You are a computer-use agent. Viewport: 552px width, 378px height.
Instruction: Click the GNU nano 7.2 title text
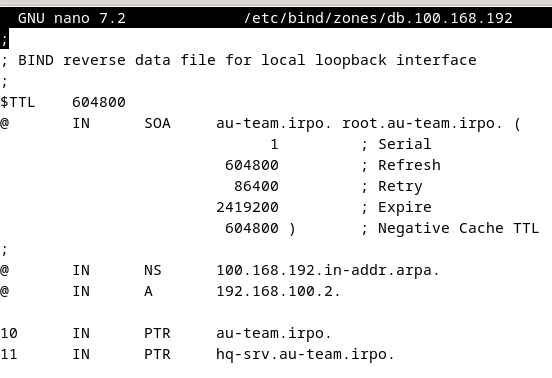[x=71, y=18]
